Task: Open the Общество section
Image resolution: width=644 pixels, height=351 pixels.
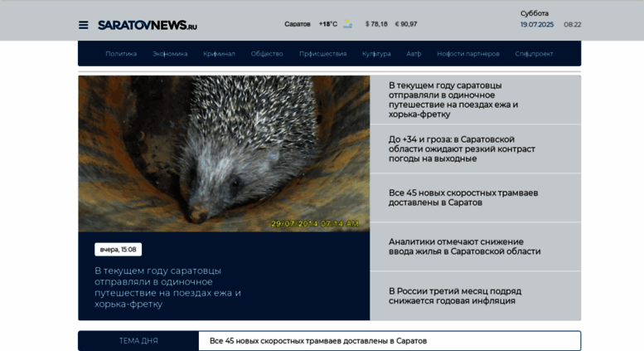Action: tap(267, 54)
